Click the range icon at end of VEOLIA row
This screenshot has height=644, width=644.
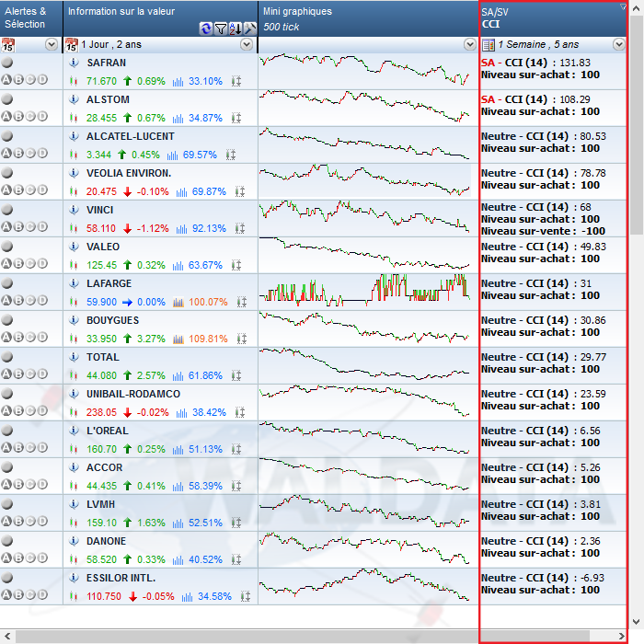240,191
